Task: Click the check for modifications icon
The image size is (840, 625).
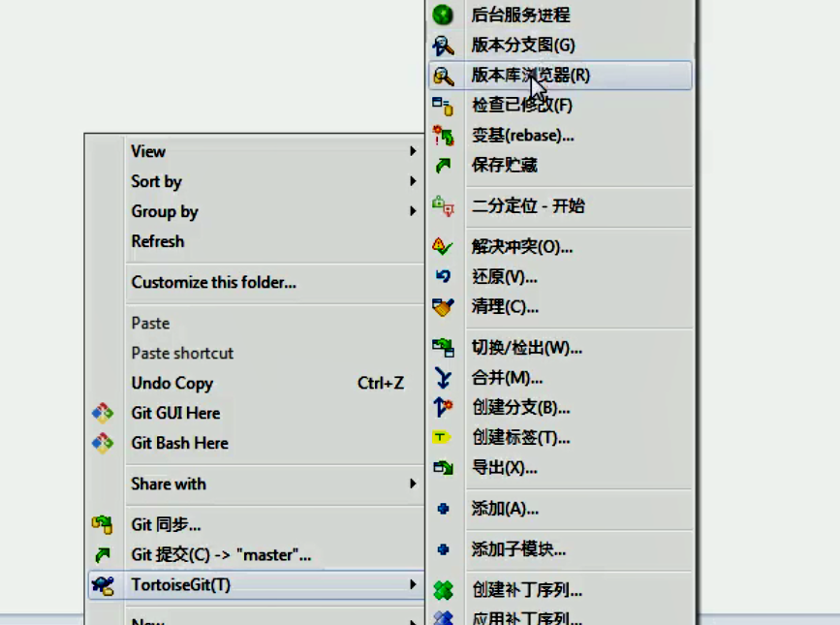Action: point(443,106)
